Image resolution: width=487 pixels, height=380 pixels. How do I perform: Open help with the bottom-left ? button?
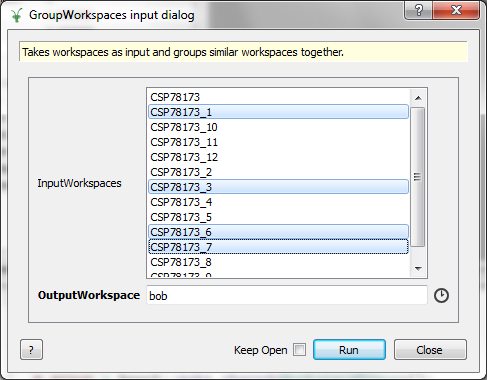31,350
